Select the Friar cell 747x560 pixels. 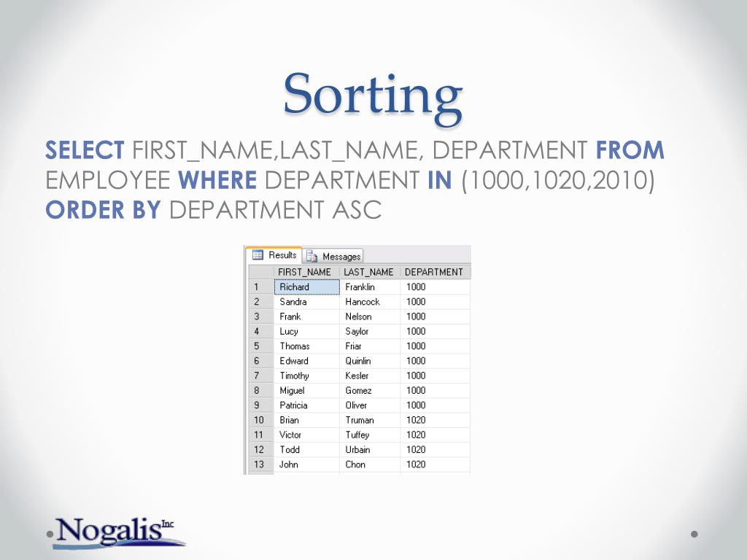point(370,346)
